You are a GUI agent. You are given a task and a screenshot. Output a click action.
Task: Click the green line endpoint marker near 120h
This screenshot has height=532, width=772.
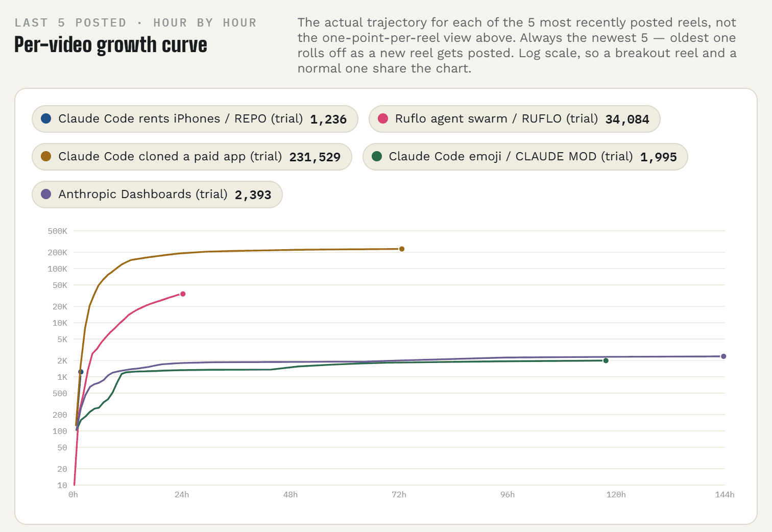pos(606,361)
